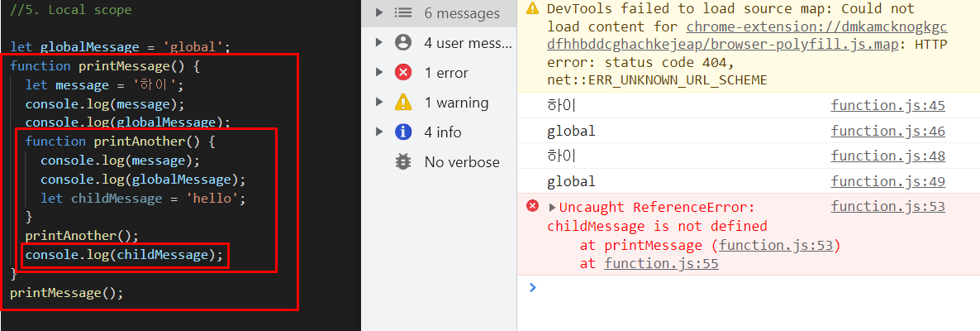Expand the Uncaught ReferenceError stack trace
Image resolution: width=980 pixels, height=331 pixels.
552,207
